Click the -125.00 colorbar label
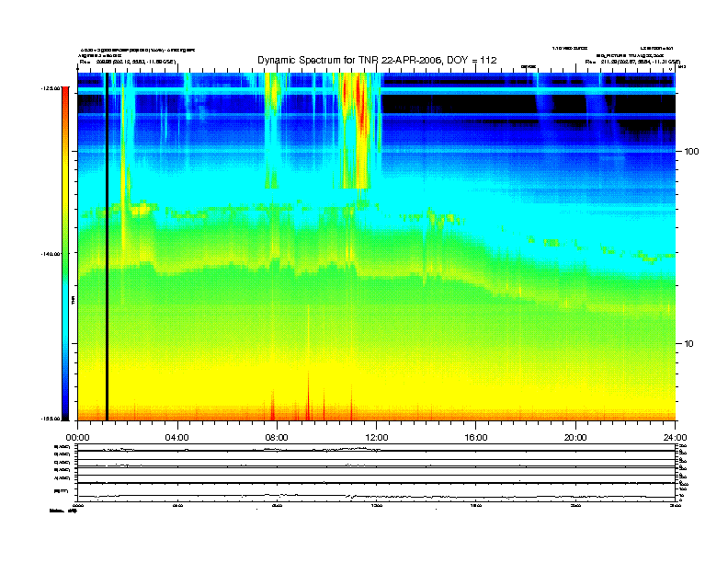Viewport: 728px width, 563px height. tap(51, 87)
